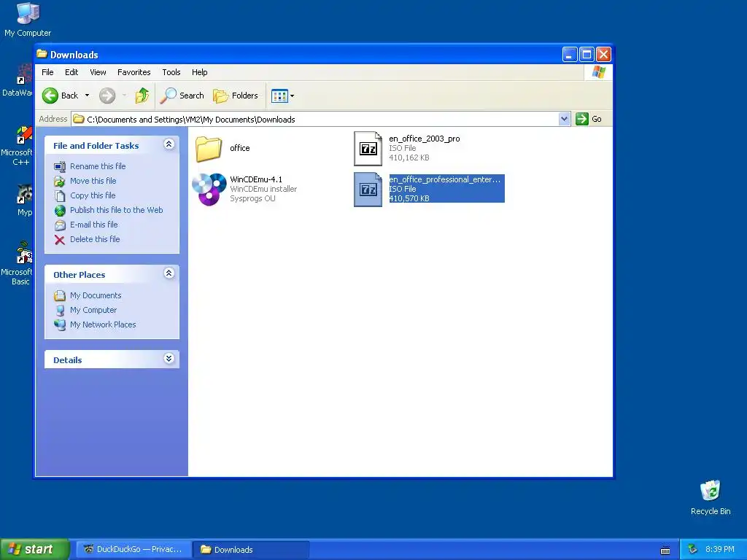
Task: Open the My Computer desktop icon
Action: (28, 19)
